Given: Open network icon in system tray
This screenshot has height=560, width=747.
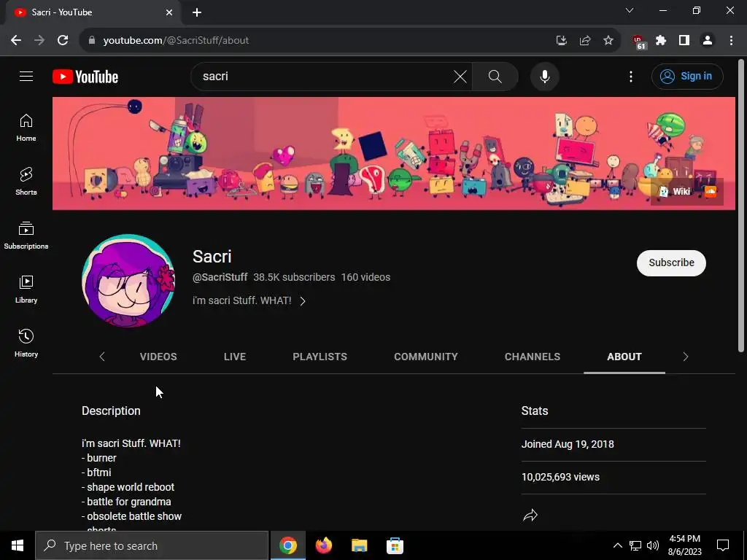Looking at the screenshot, I should [x=635, y=545].
